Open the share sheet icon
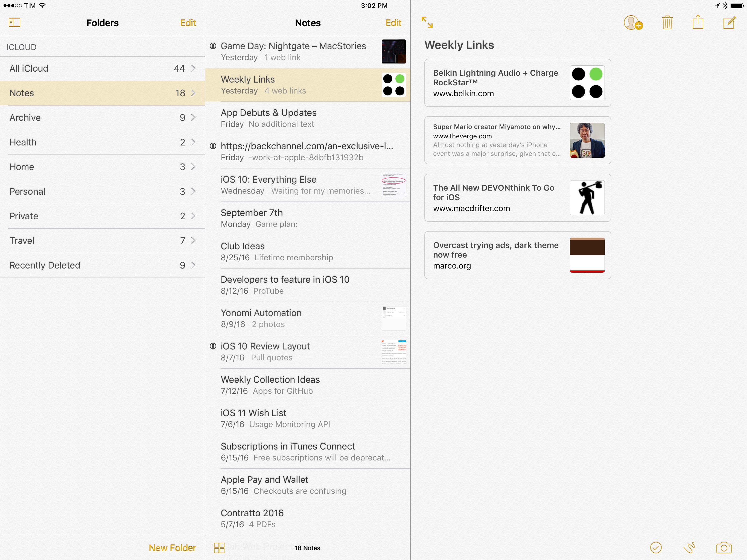Screen dimensions: 747x560 [698, 22]
